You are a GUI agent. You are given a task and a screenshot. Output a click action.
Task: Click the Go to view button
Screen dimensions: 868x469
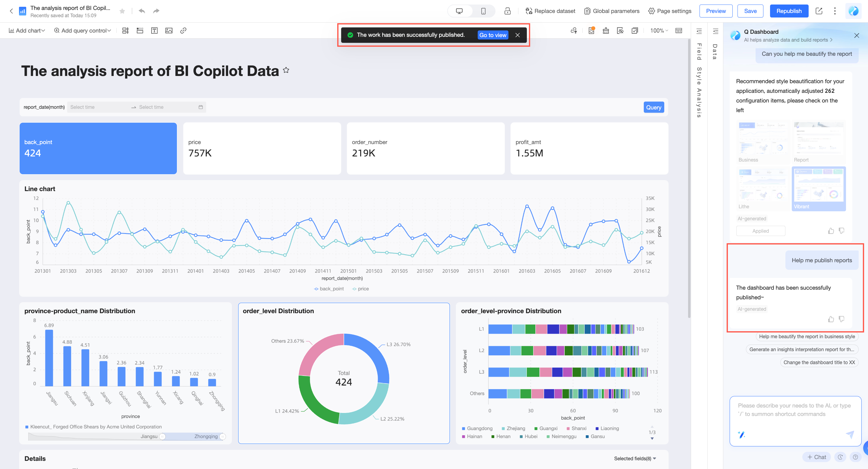(493, 35)
